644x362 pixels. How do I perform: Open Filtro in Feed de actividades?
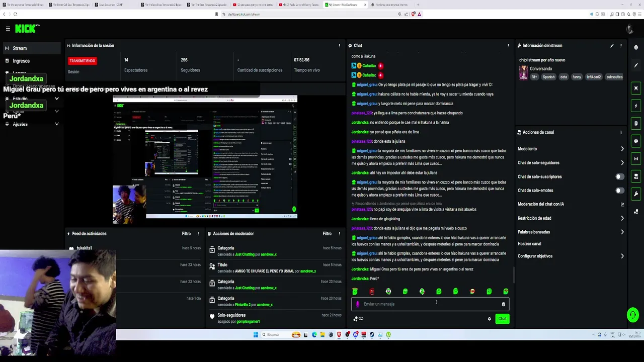pos(186,234)
